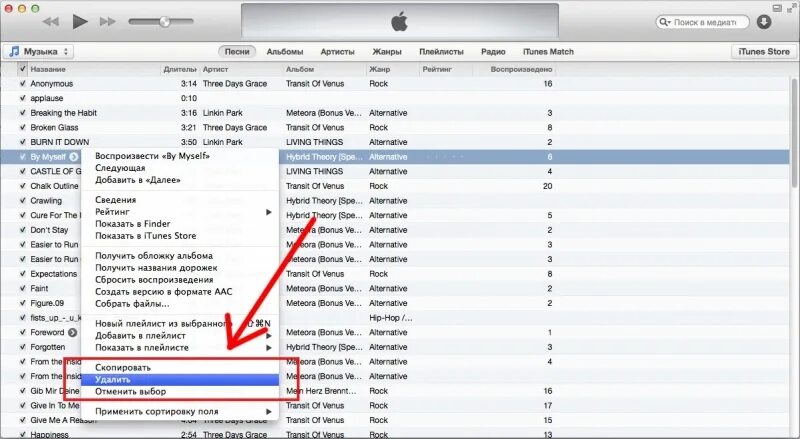The image size is (800, 439).
Task: Uncheck the Breaking the Habit checkbox
Action: coord(22,112)
